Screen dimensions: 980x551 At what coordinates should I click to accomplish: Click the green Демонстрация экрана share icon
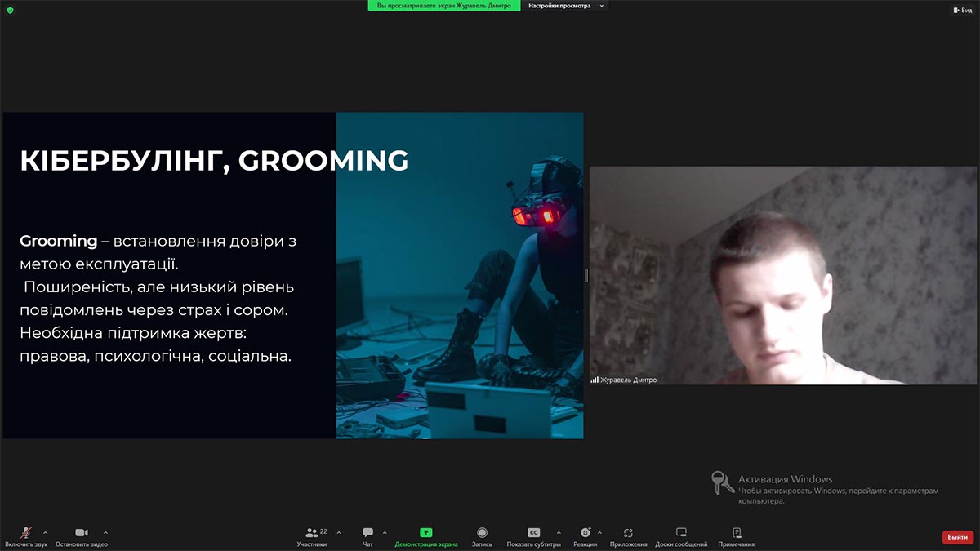coord(425,532)
